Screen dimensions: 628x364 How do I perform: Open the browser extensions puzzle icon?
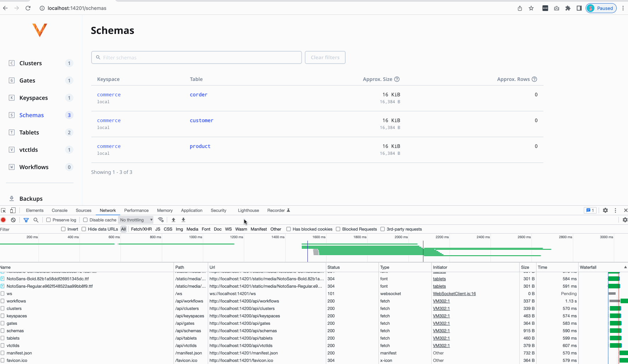coord(568,8)
